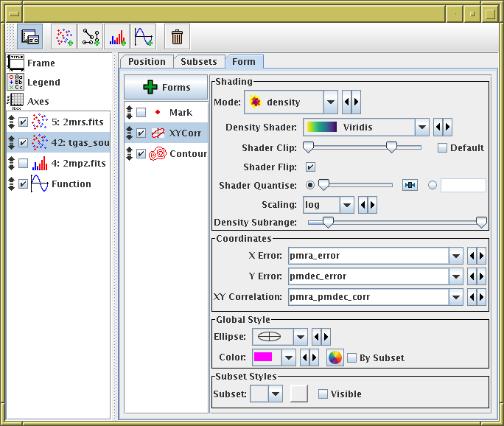Open the Subsets tab
The height and width of the screenshot is (426, 504).
pos(199,62)
